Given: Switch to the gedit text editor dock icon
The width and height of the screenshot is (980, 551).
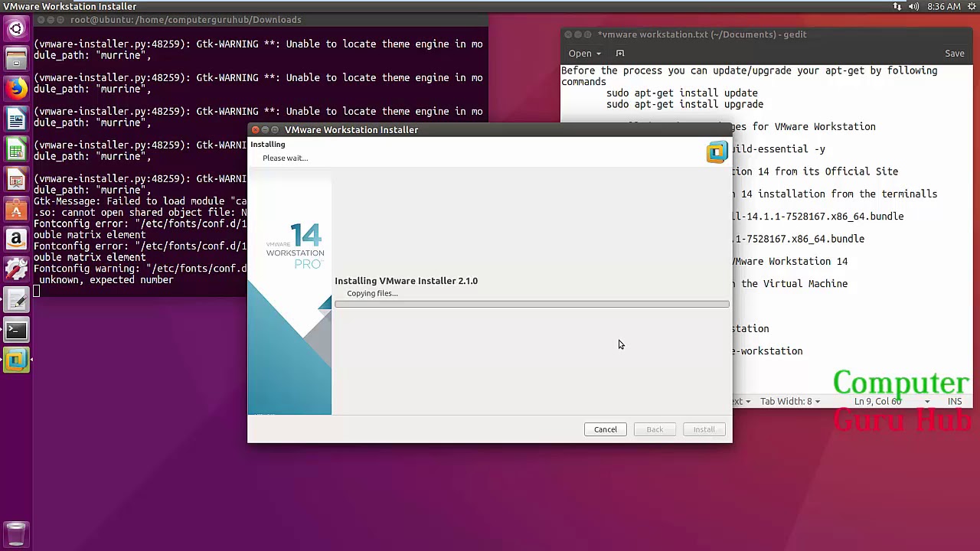Looking at the screenshot, I should [16, 300].
